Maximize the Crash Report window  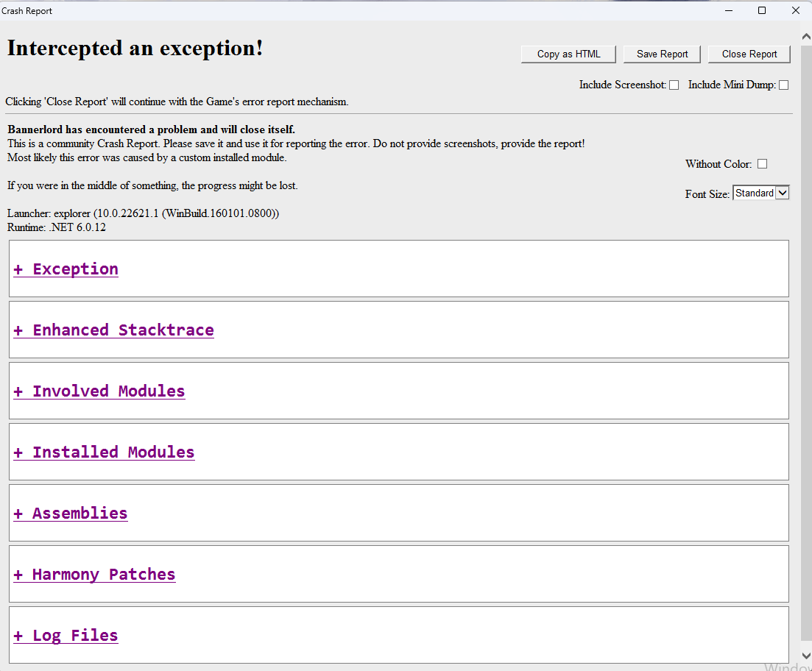point(762,10)
